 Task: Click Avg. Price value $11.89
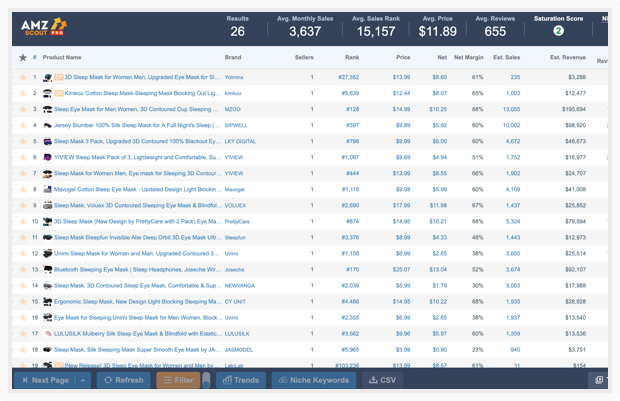click(438, 31)
